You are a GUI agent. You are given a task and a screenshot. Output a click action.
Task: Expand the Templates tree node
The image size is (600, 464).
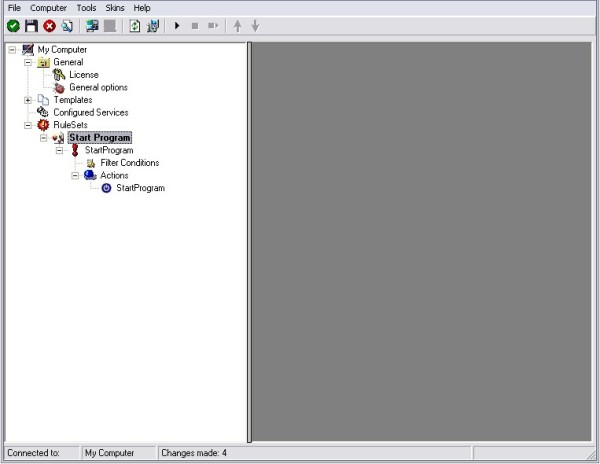[x=28, y=100]
